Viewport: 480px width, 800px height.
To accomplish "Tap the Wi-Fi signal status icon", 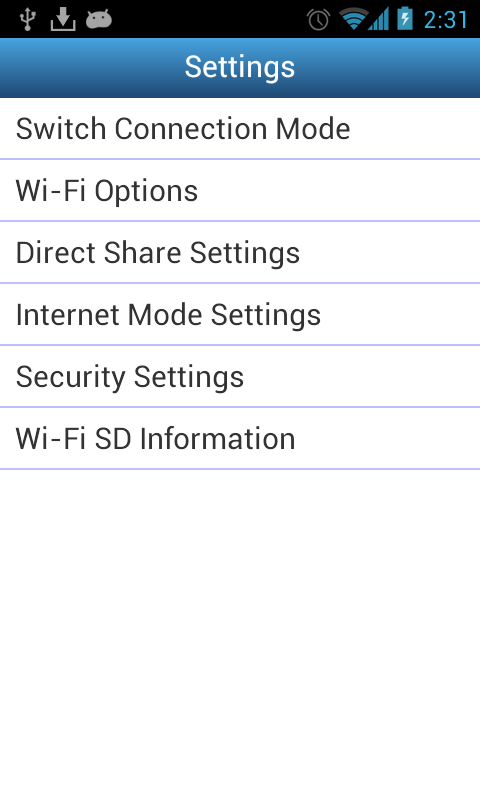I will tap(353, 19).
